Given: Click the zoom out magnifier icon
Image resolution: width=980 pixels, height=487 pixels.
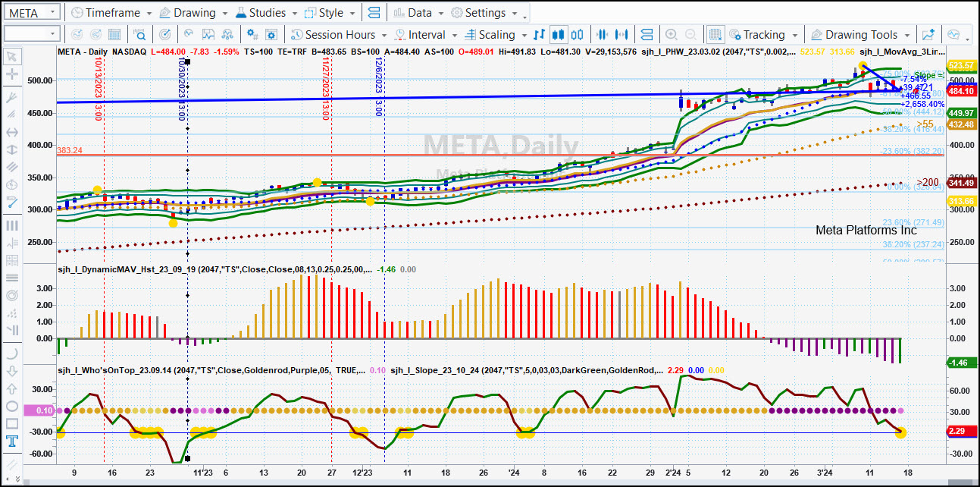Looking at the screenshot, I should [x=691, y=34].
